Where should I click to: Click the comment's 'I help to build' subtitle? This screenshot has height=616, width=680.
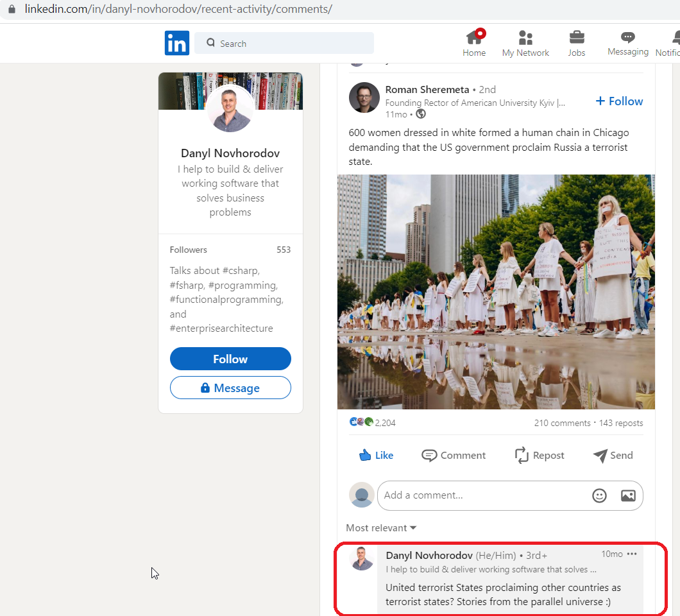[x=491, y=570]
